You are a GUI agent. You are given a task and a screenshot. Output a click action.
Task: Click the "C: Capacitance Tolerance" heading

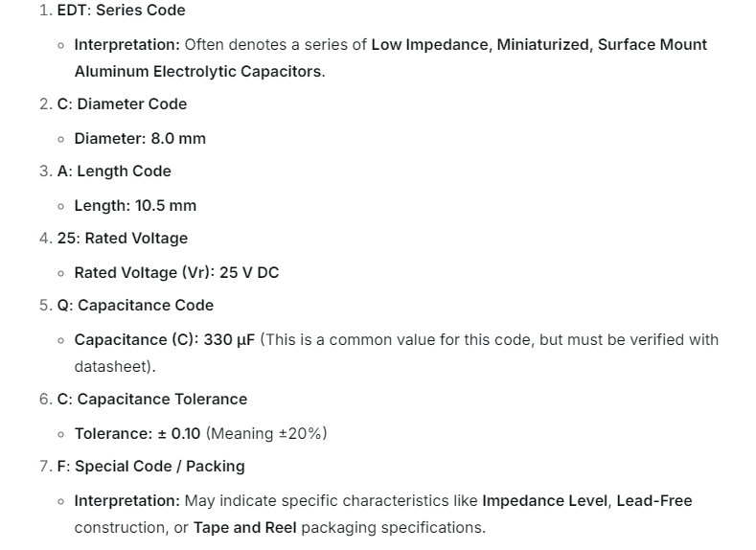[151, 400]
